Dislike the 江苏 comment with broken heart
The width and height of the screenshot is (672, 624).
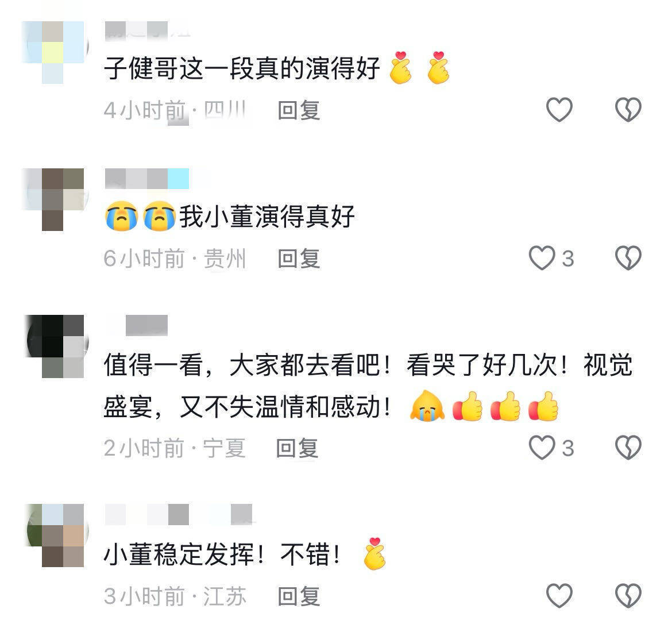628,596
